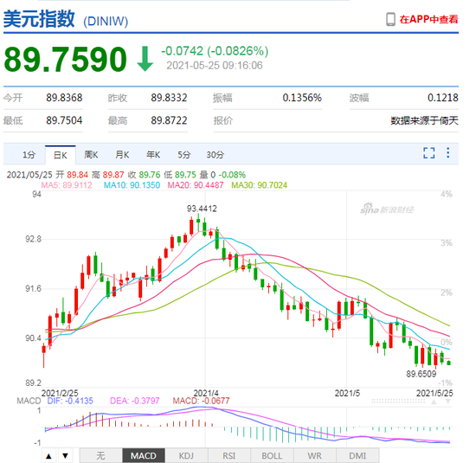Image resolution: width=476 pixels, height=463 pixels.
Task: Click the 数据来源于倚天 text
Action: click(424, 120)
